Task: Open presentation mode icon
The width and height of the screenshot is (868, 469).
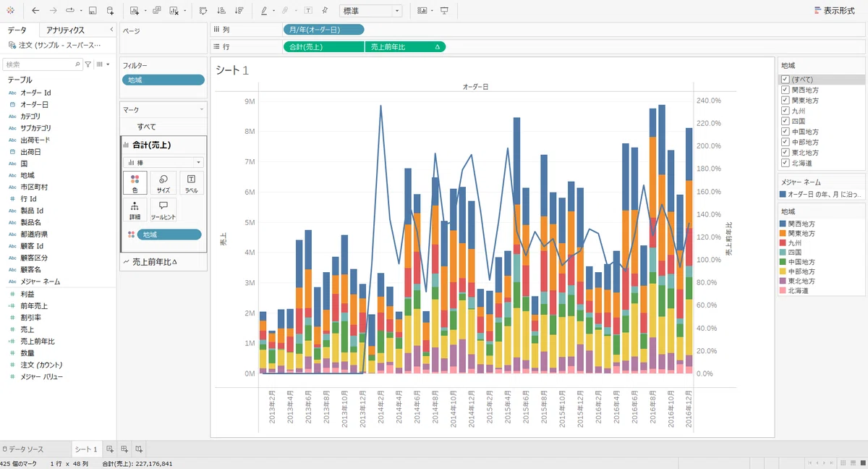Action: tap(444, 11)
